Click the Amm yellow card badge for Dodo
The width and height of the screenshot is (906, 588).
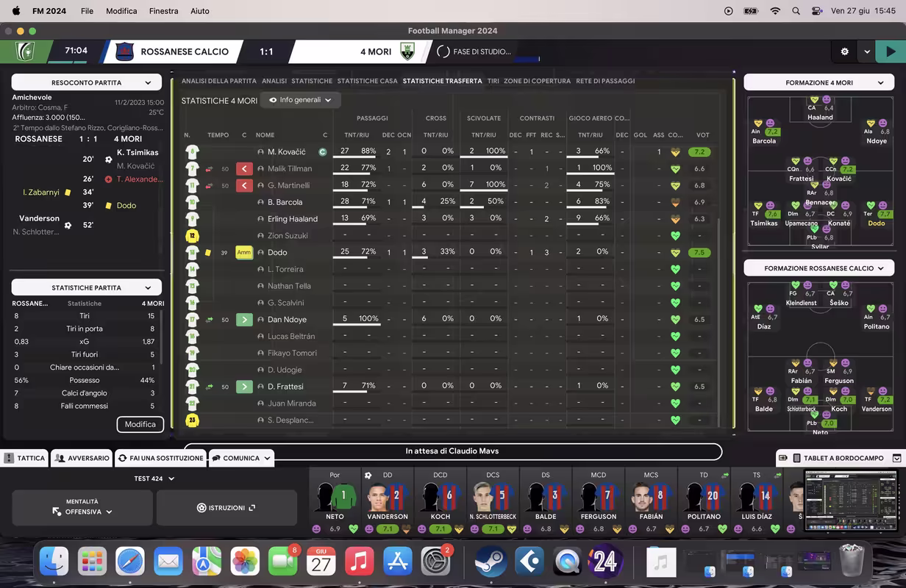pyautogui.click(x=244, y=252)
